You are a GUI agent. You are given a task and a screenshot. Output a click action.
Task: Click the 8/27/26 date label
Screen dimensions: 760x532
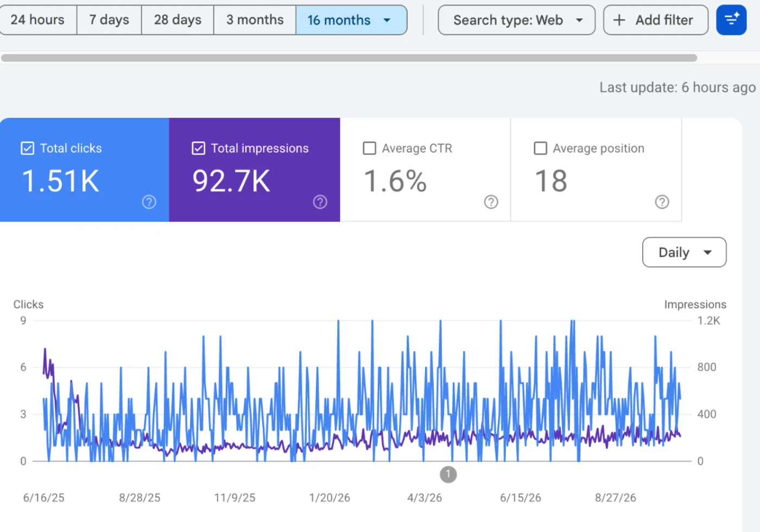[616, 498]
